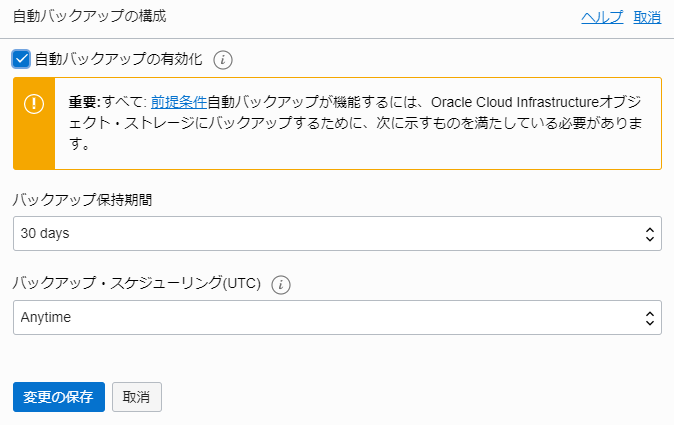This screenshot has height=425, width=674.
Task: Follow the 前提条件 link in the notice
Action: click(x=179, y=102)
